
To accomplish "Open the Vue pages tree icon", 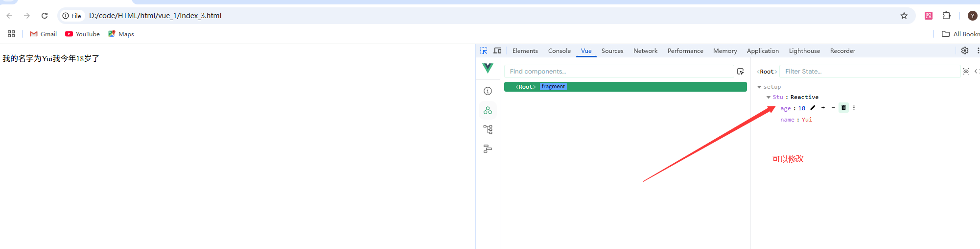I will point(488,129).
